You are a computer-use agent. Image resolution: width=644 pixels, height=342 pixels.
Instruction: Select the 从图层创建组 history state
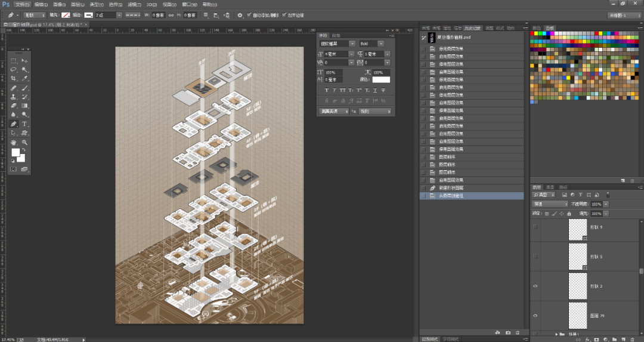[x=472, y=196]
